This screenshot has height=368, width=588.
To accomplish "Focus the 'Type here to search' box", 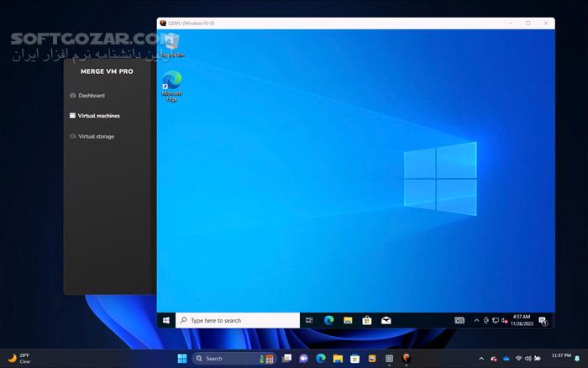I will click(x=238, y=320).
